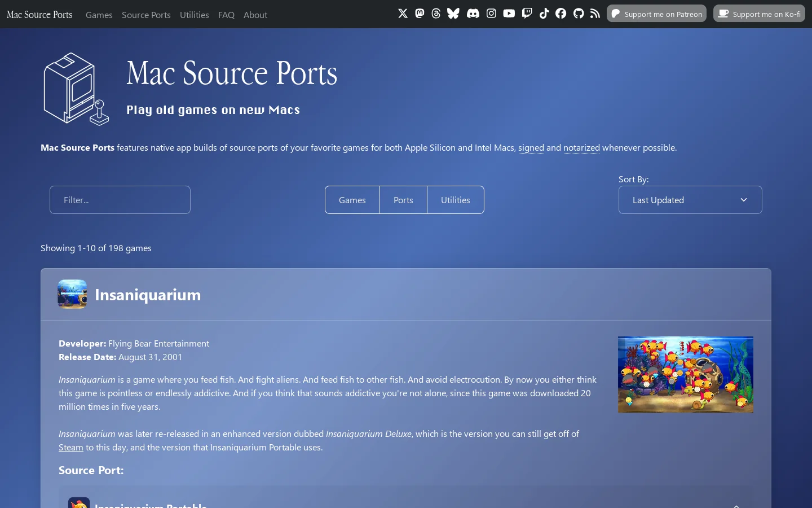Click Support me on Ko-fi button
This screenshot has width=812, height=508.
click(759, 14)
